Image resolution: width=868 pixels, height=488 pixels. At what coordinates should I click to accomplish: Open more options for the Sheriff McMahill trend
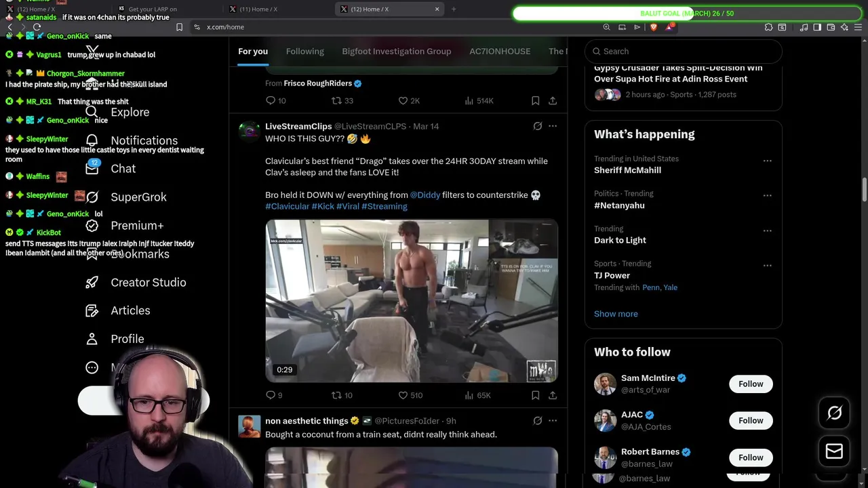tap(767, 161)
